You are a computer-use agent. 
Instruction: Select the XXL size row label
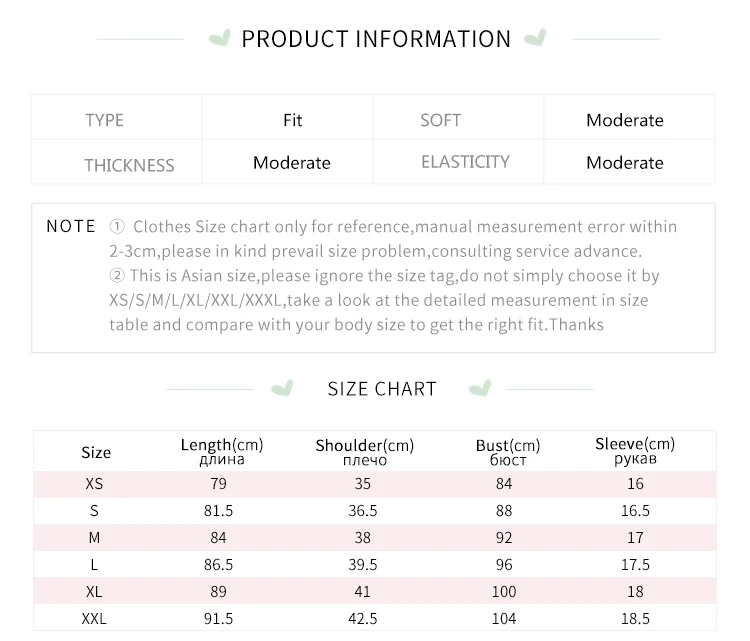tap(94, 619)
